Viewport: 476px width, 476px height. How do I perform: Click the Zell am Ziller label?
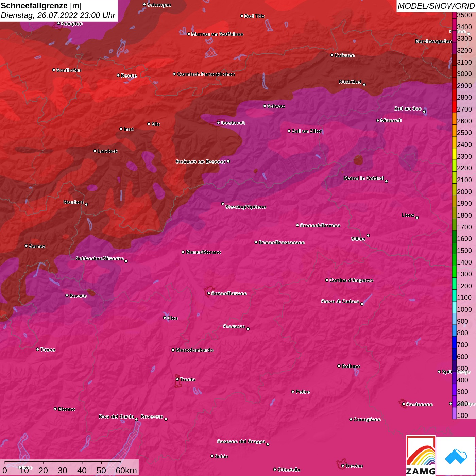coord(307,131)
